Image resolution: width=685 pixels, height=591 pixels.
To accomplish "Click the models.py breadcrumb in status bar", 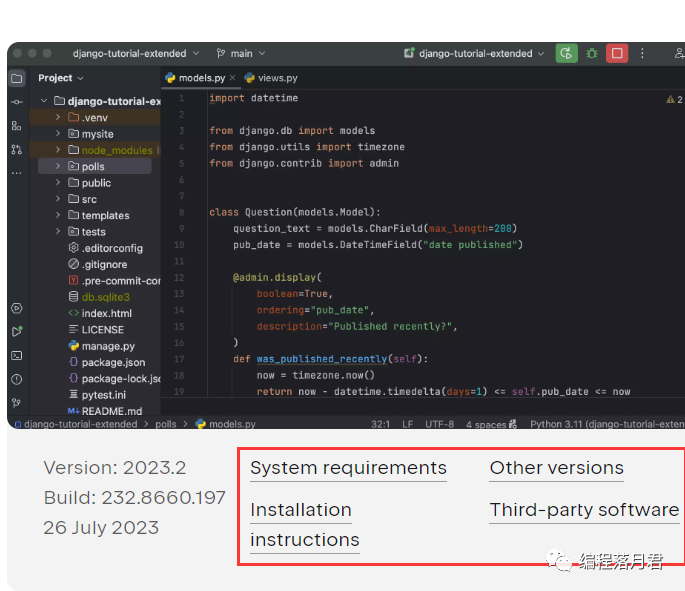I will pos(225,424).
